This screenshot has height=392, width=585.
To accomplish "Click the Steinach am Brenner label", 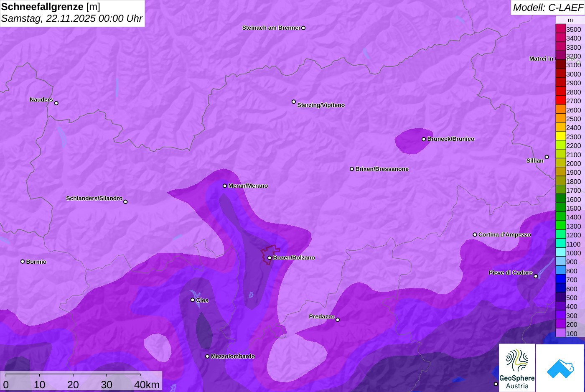I will point(271,28).
